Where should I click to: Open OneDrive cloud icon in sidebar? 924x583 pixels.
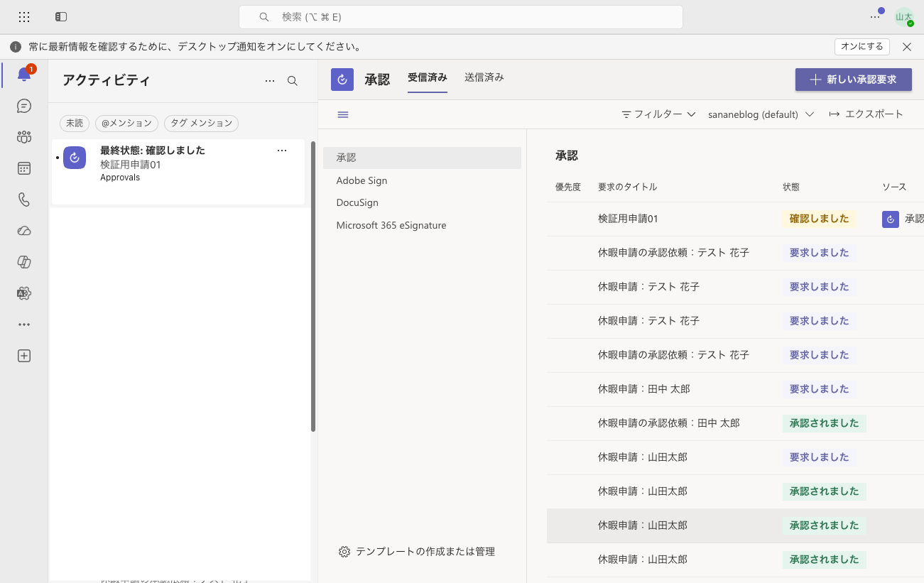coord(24,231)
